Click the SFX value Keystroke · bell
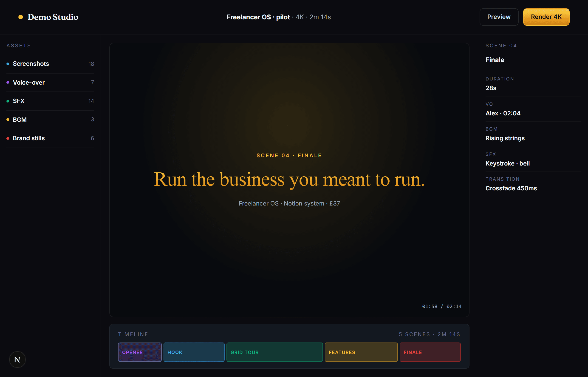Screen dimensions: 588x377 [508, 163]
